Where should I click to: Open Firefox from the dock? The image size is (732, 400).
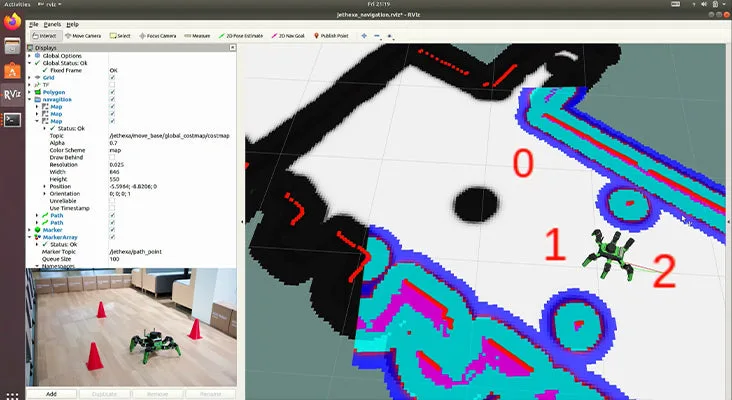(x=13, y=21)
